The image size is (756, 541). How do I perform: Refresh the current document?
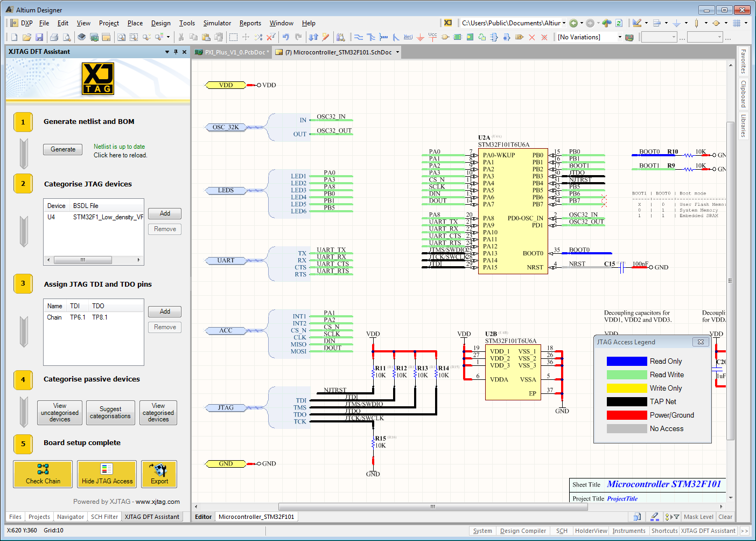click(619, 23)
